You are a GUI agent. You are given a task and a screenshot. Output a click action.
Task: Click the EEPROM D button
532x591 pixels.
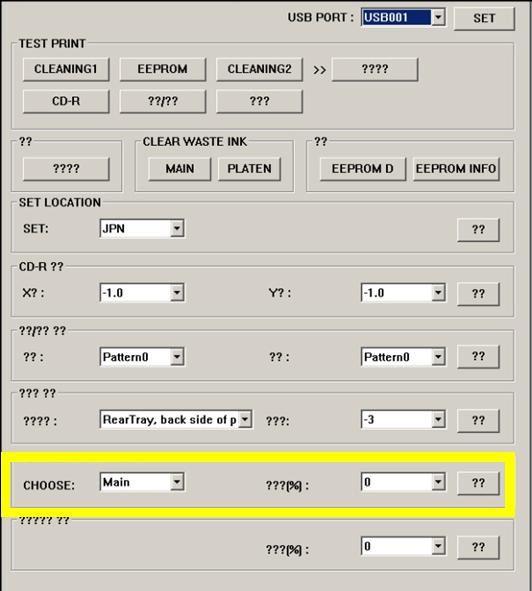coord(363,168)
